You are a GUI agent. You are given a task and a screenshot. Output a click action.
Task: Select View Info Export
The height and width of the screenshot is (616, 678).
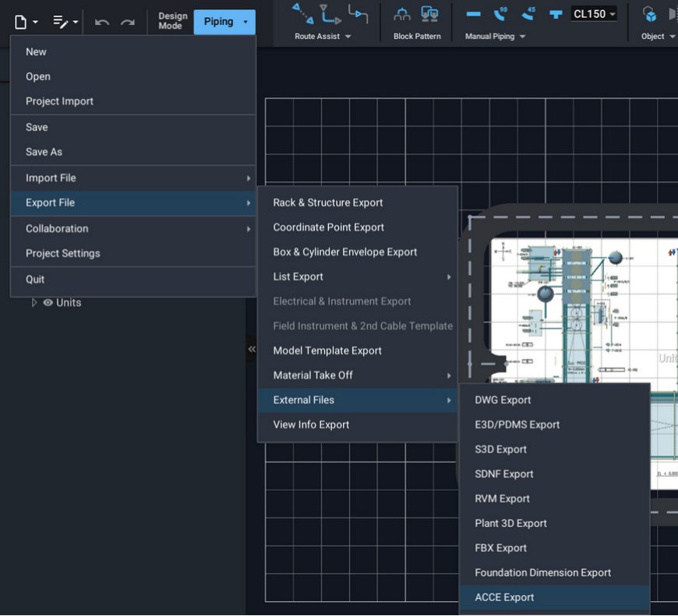click(358, 424)
